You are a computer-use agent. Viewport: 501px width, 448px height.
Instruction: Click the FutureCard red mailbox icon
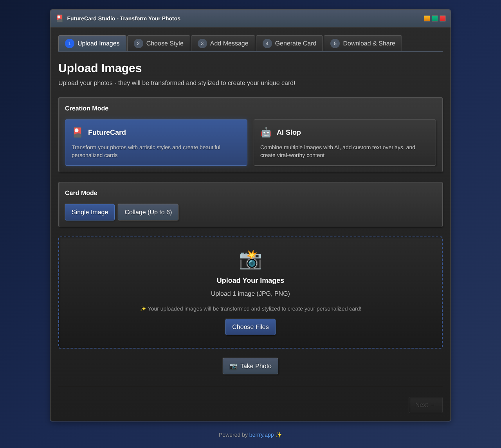pyautogui.click(x=77, y=132)
